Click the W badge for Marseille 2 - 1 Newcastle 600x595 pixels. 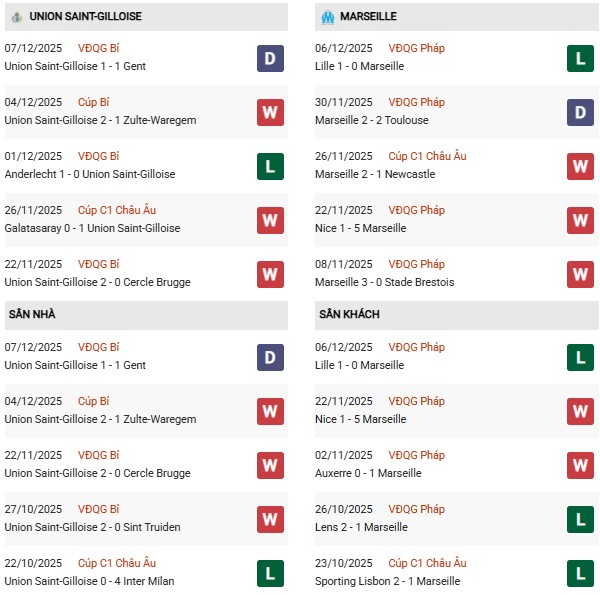point(581,166)
